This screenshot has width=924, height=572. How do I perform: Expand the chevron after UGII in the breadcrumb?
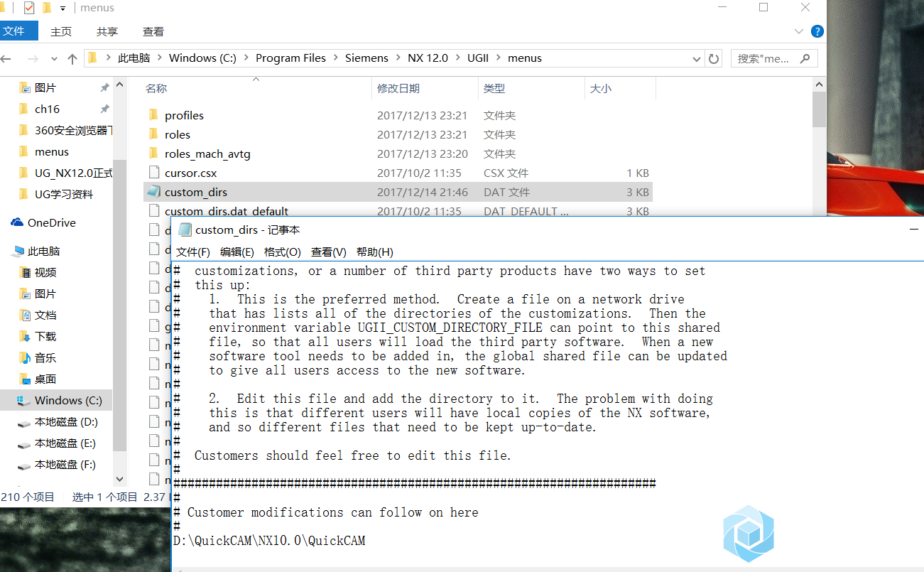click(x=500, y=58)
